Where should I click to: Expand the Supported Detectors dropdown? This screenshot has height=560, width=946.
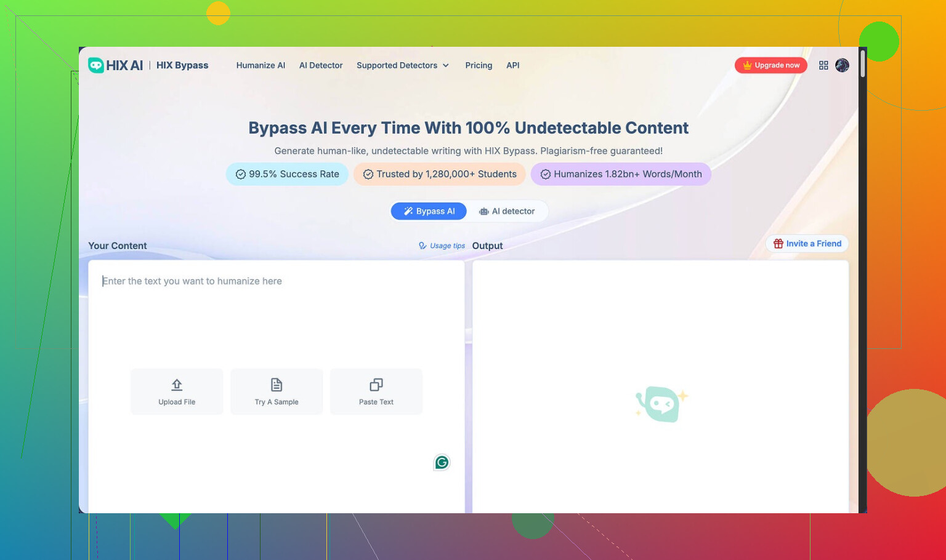pos(403,65)
